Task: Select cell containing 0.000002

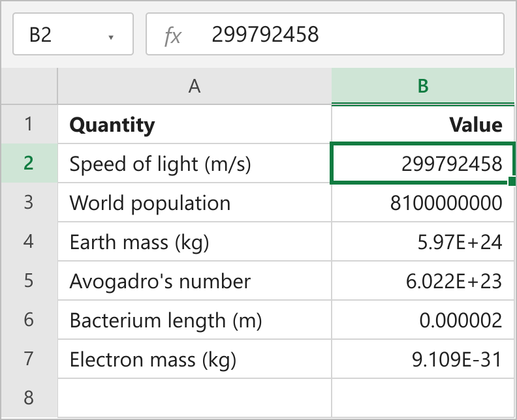Action: (423, 320)
